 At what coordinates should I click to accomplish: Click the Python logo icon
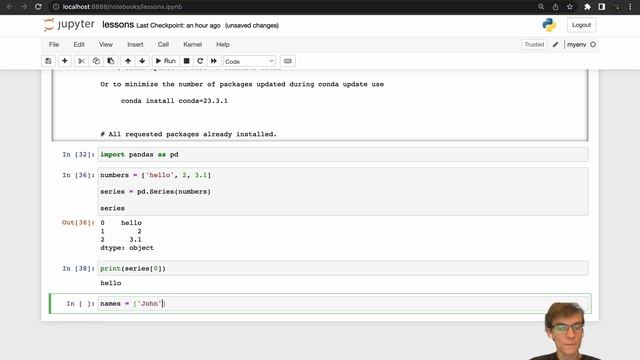549,25
